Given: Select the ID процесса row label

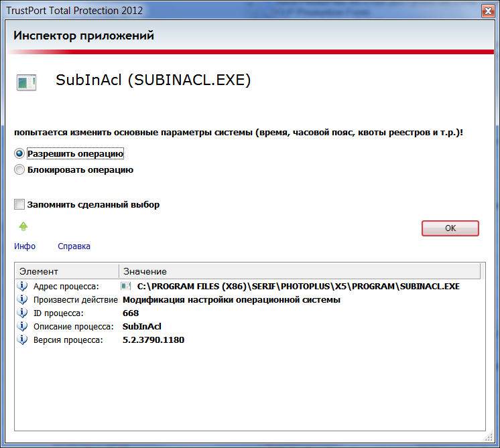Looking at the screenshot, I should coord(58,313).
